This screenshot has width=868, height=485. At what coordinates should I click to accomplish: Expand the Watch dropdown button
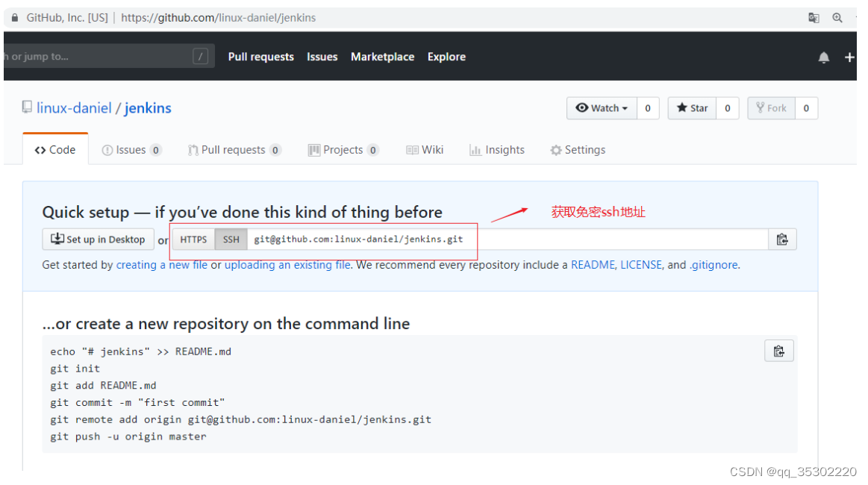pos(602,108)
